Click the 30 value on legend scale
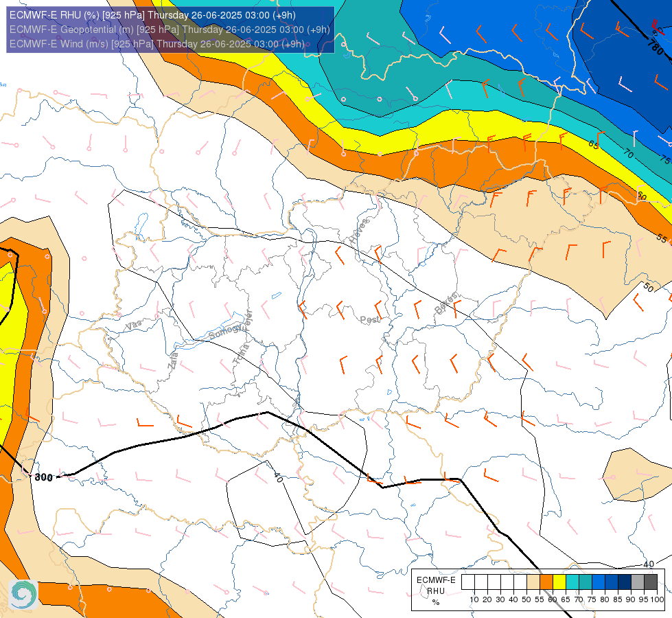 tap(500, 599)
